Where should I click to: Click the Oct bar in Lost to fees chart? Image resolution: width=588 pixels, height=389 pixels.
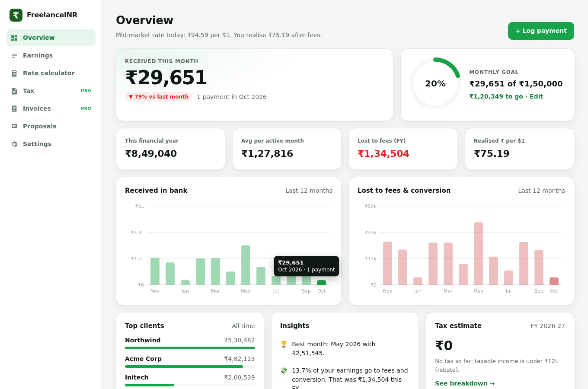pyautogui.click(x=554, y=281)
